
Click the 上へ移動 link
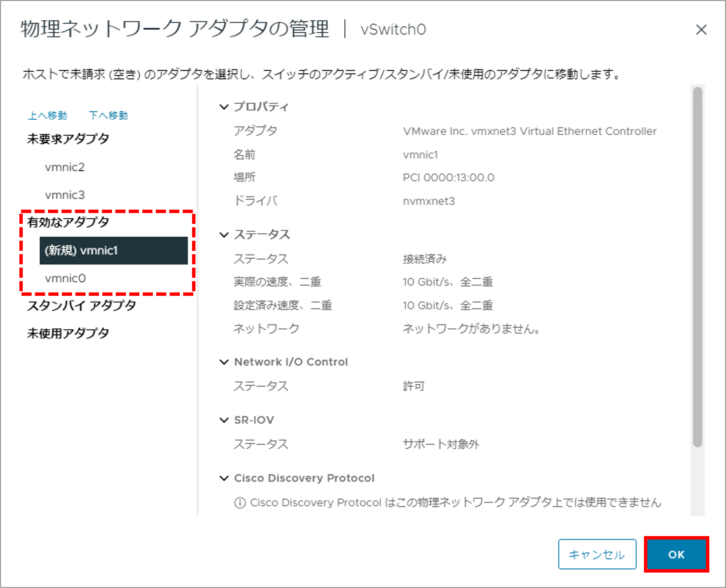(x=48, y=116)
